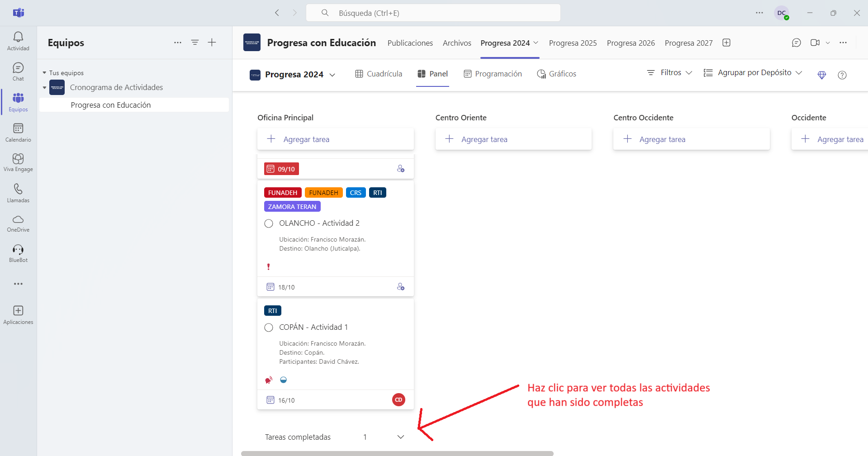Show more apps ellipsis in sidebar
The height and width of the screenshot is (456, 868).
pos(18,284)
